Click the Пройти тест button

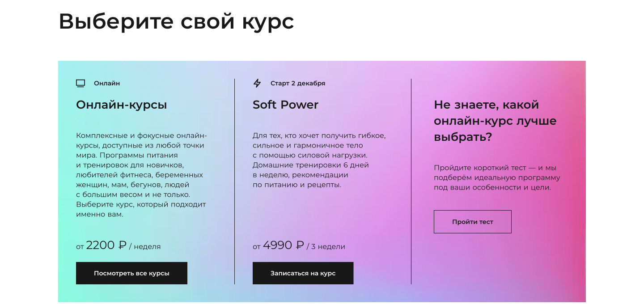pos(473,222)
